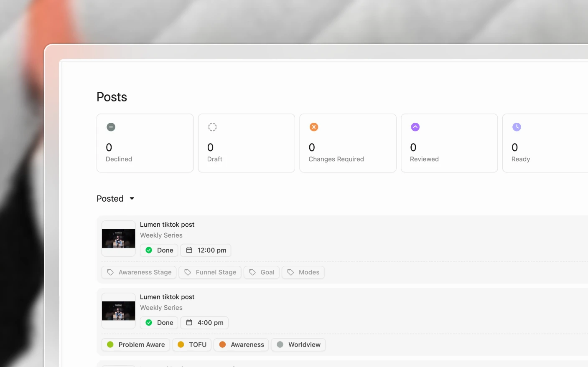This screenshot has height=367, width=588.
Task: Click green dot on Problem Aware tag
Action: click(110, 344)
